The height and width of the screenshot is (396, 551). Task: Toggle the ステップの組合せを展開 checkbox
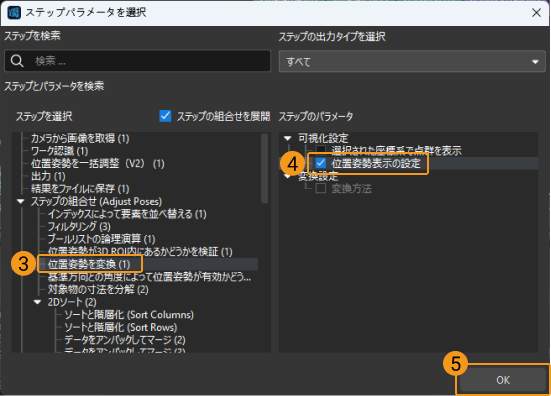[165, 116]
